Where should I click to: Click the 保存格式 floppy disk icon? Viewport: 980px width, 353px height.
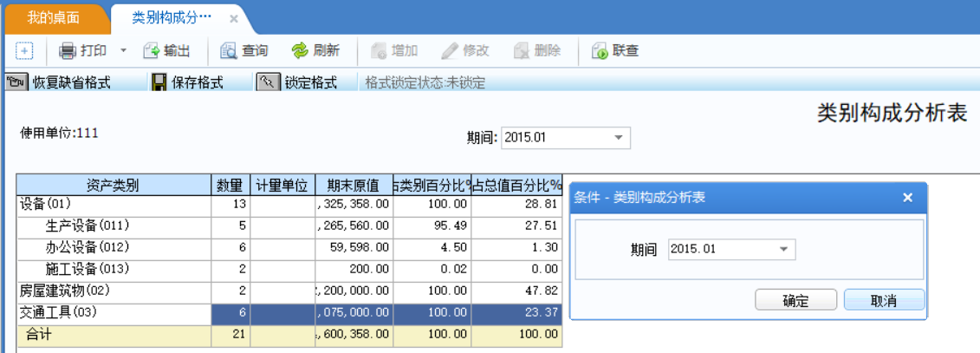point(159,82)
